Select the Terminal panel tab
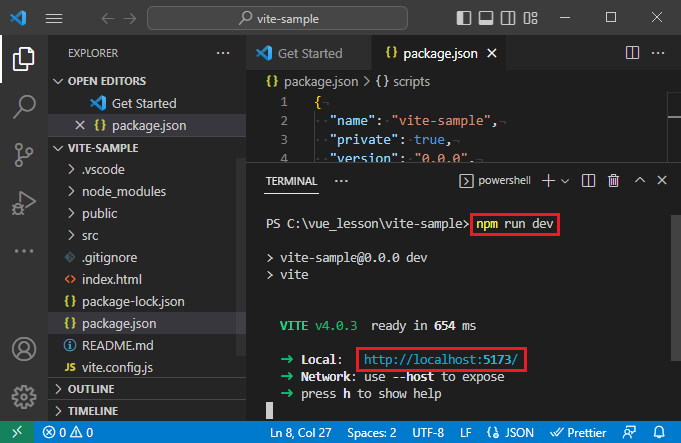 (291, 181)
